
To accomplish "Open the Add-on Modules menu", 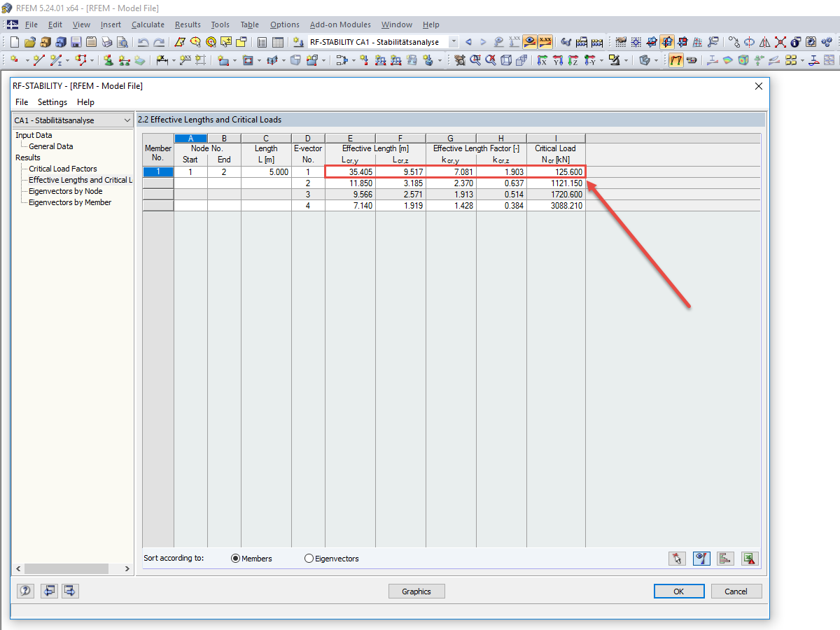I will point(340,24).
